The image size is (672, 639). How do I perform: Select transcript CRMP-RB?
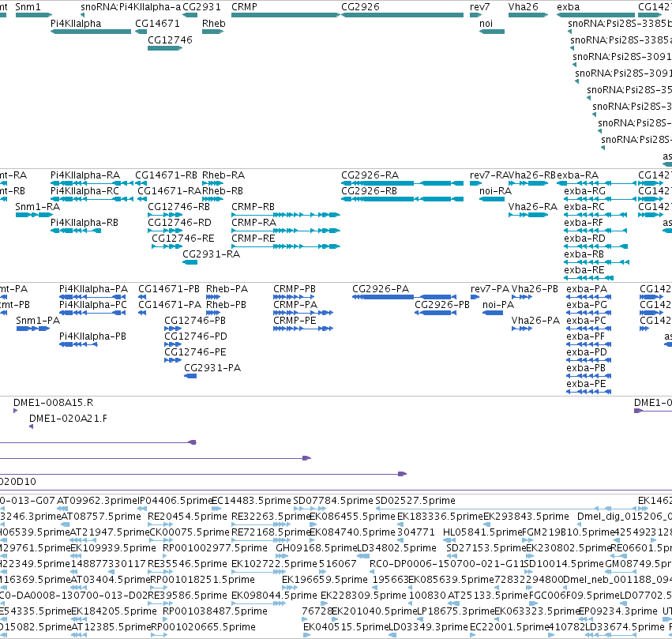pos(253,207)
